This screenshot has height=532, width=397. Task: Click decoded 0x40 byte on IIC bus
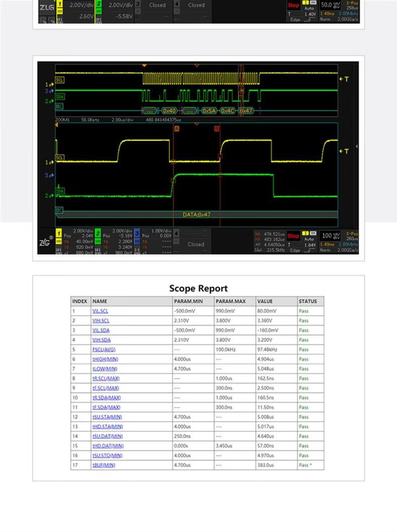point(169,111)
